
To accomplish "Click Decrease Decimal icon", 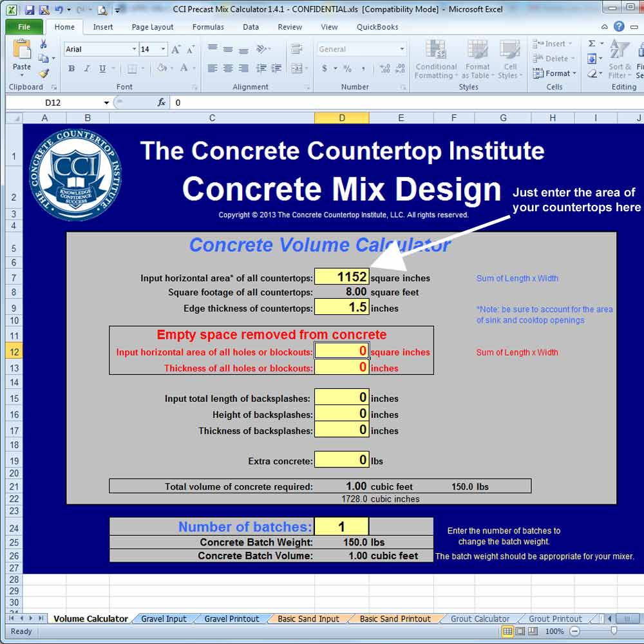I will [400, 68].
